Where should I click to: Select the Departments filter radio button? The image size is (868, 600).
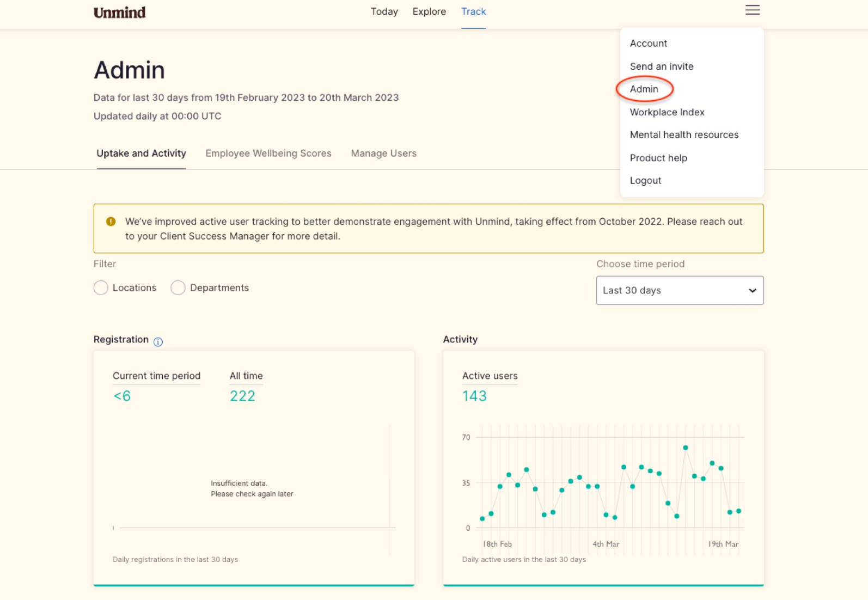[178, 287]
